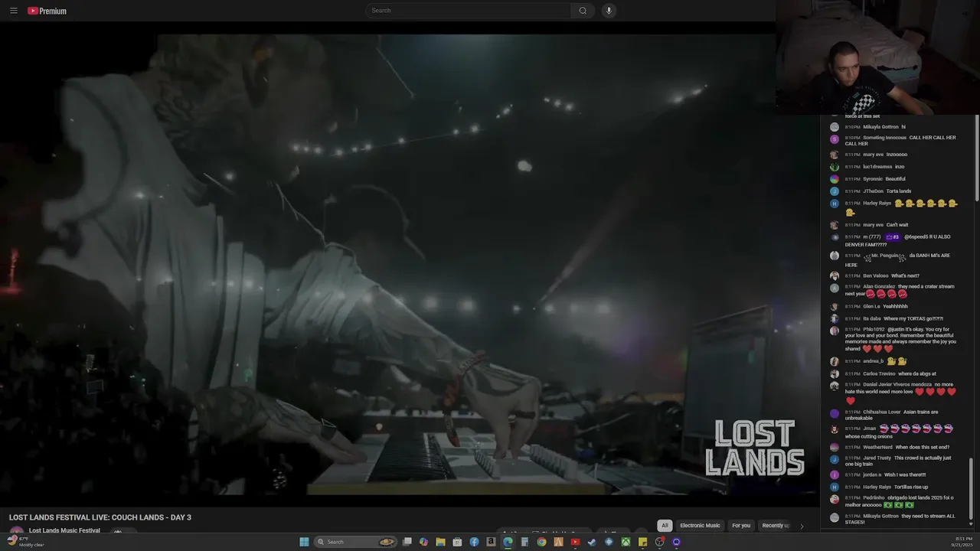The width and height of the screenshot is (980, 551).
Task: Open Steam from taskbar
Action: (591, 542)
